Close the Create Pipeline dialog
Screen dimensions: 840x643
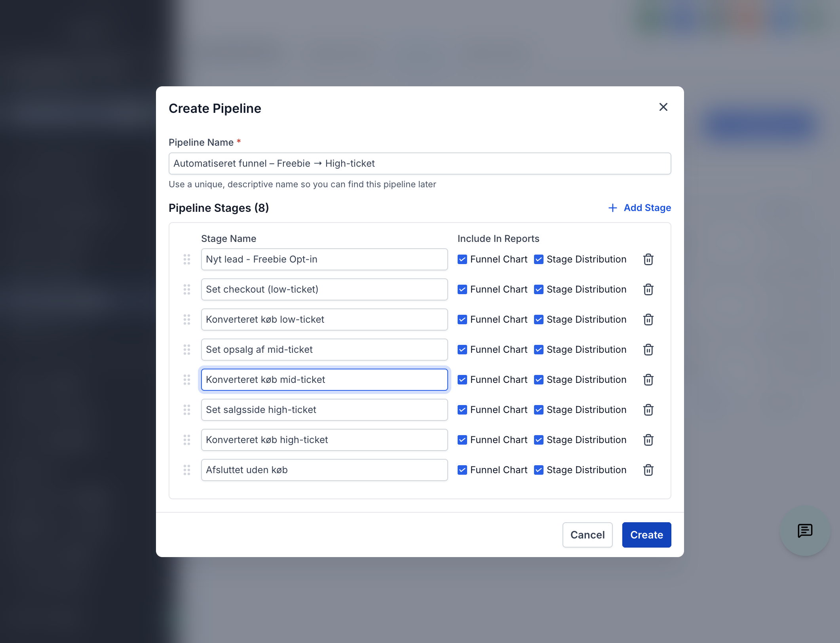[x=663, y=107]
